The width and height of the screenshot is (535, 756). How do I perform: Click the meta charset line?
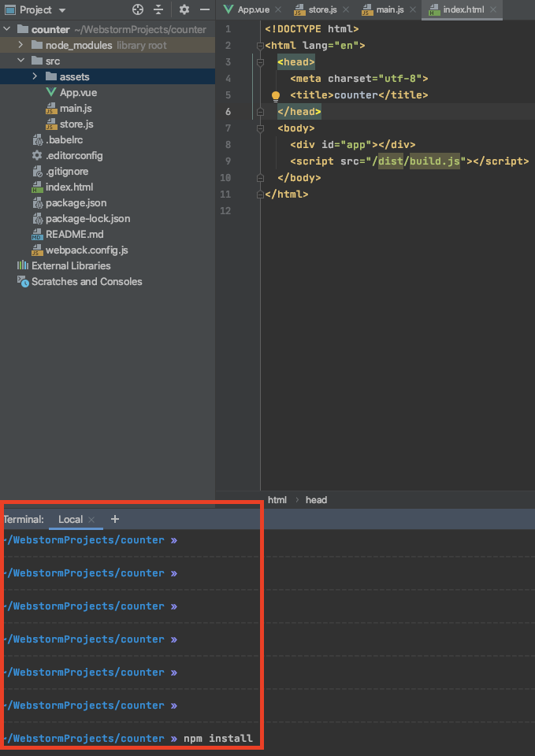[359, 79]
